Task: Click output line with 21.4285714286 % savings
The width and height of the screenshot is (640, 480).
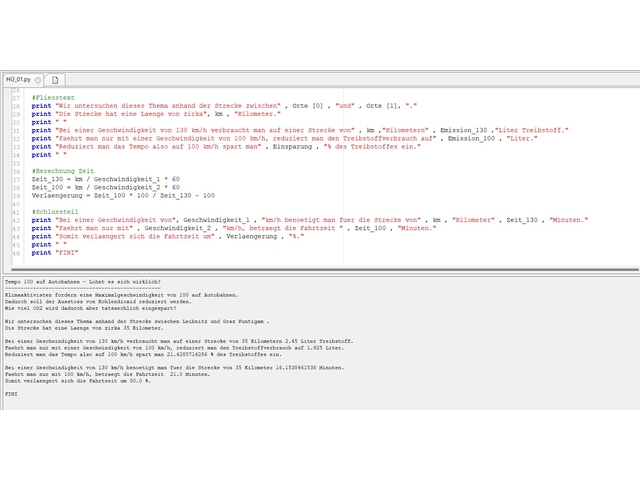Action: click(x=143, y=354)
